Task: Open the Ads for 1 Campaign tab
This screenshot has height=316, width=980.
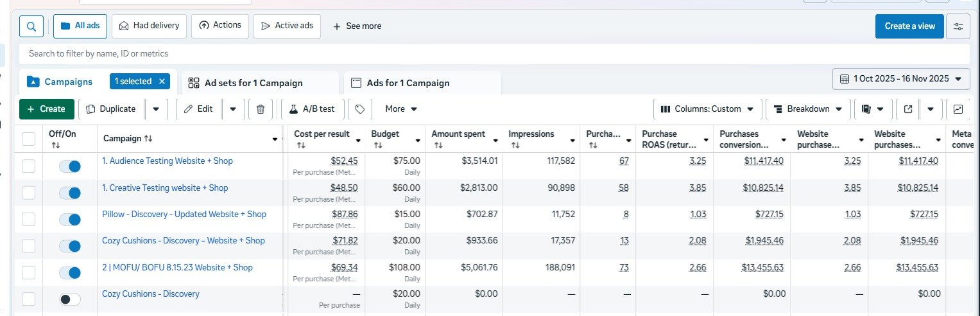Action: click(408, 83)
